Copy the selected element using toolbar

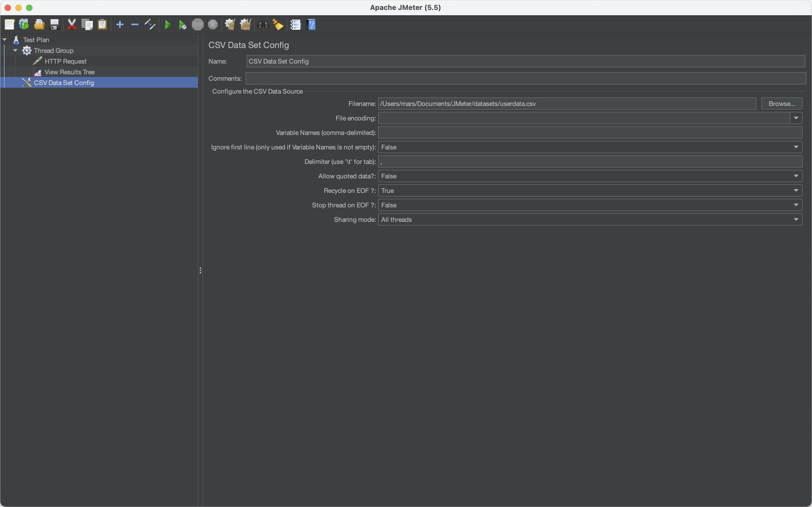click(87, 25)
